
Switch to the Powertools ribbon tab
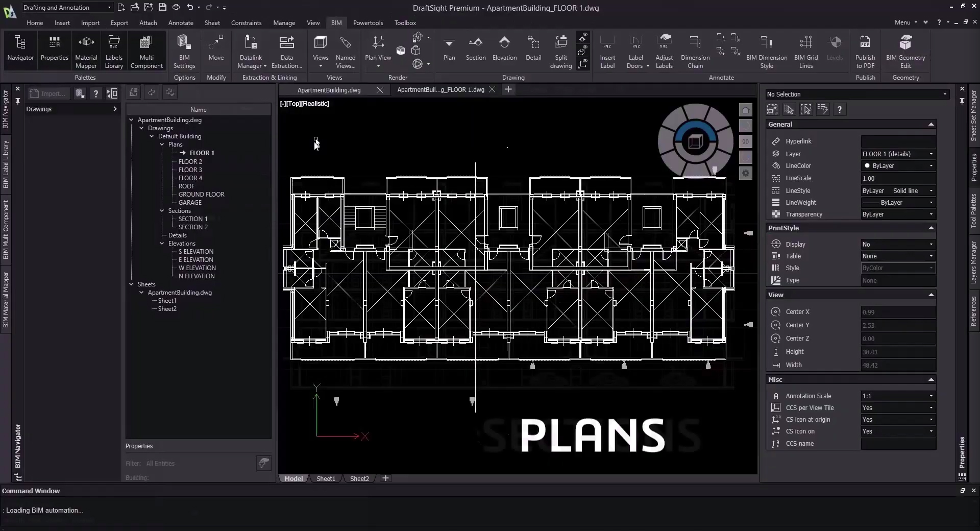pyautogui.click(x=367, y=23)
